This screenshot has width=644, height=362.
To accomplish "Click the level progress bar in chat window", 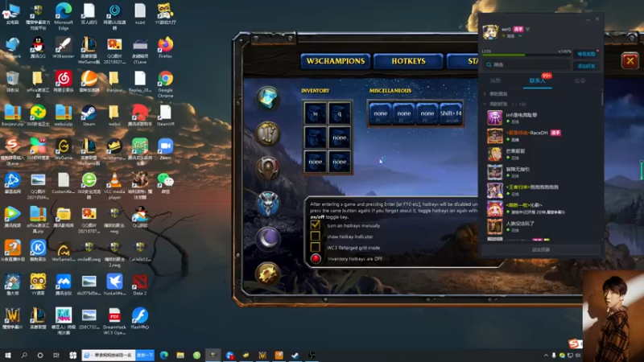I will click(x=527, y=55).
